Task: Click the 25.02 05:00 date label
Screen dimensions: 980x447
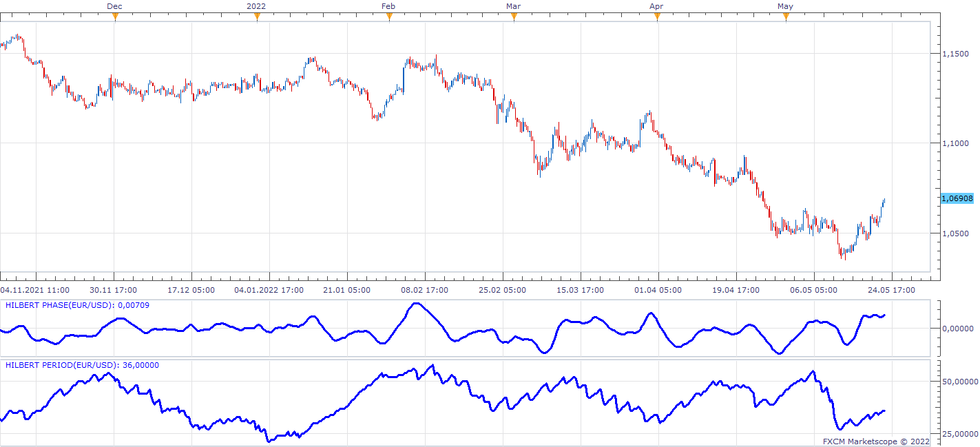Action: [503, 290]
